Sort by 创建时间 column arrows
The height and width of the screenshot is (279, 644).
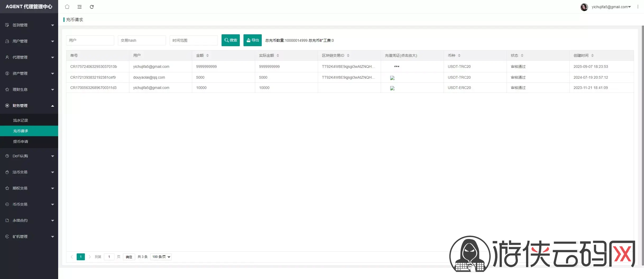click(592, 55)
